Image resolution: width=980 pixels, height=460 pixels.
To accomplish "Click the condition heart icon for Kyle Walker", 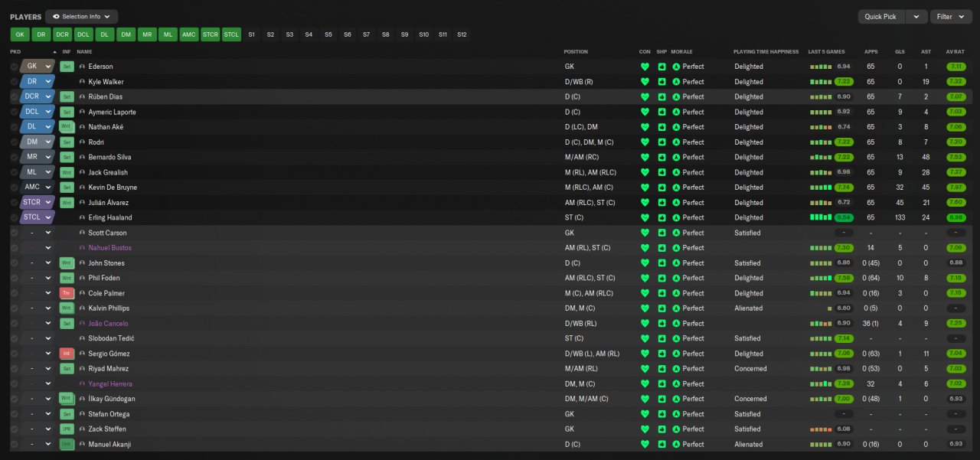I will click(x=645, y=82).
